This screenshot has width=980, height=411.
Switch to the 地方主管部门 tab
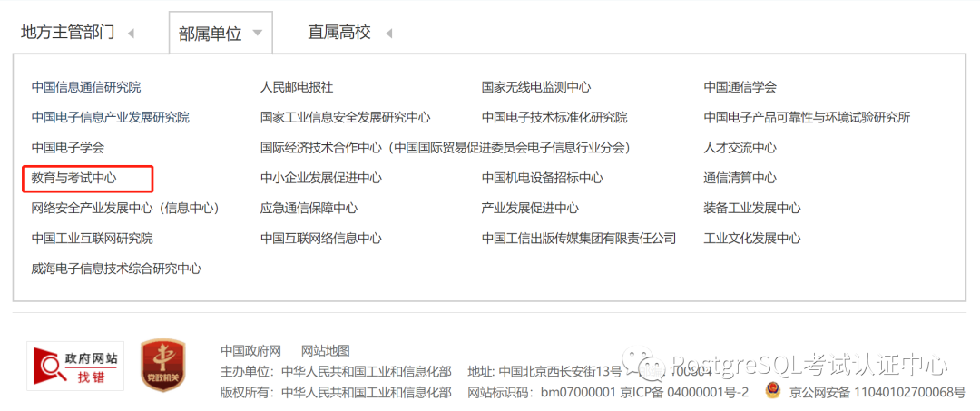point(67,33)
